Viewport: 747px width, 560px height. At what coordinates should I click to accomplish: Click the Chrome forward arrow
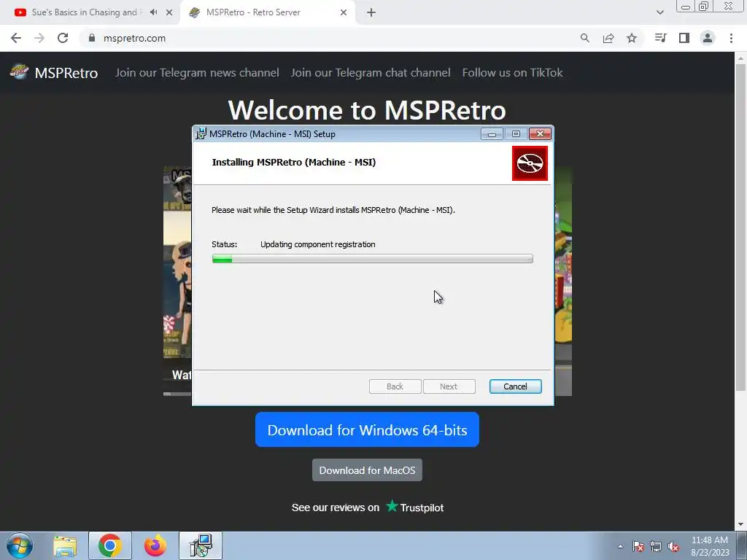[x=39, y=38]
